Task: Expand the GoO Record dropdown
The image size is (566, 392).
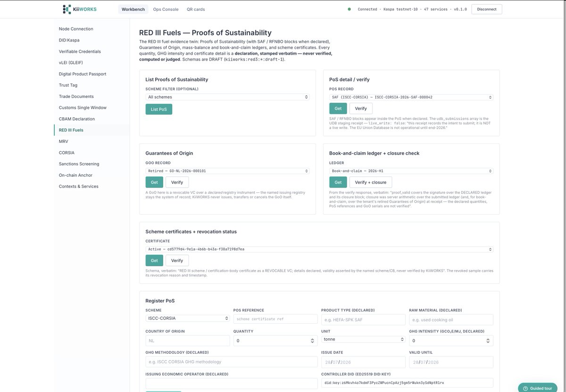Action: click(x=227, y=171)
